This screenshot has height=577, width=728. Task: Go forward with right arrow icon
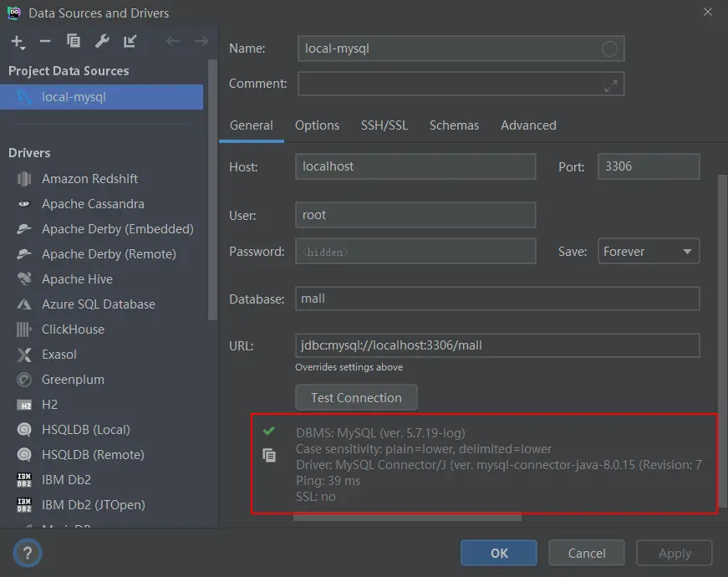[201, 41]
